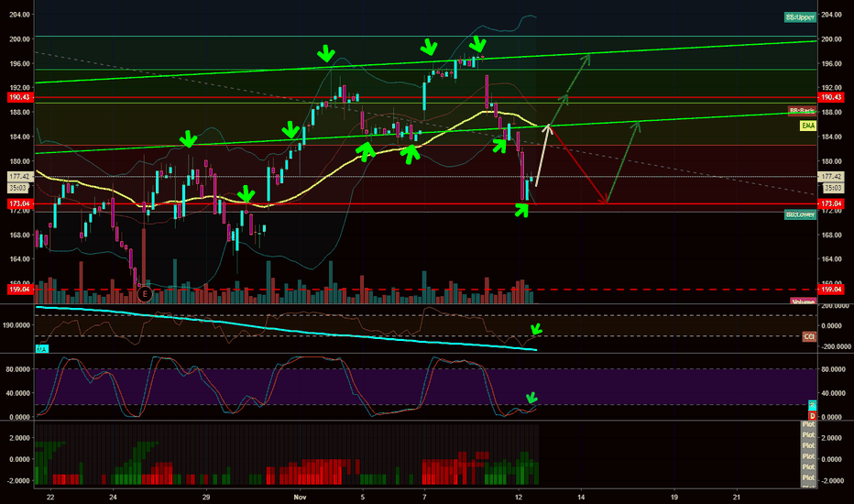
Task: Click the 190.43 tag on right price scale
Action: 831,97
